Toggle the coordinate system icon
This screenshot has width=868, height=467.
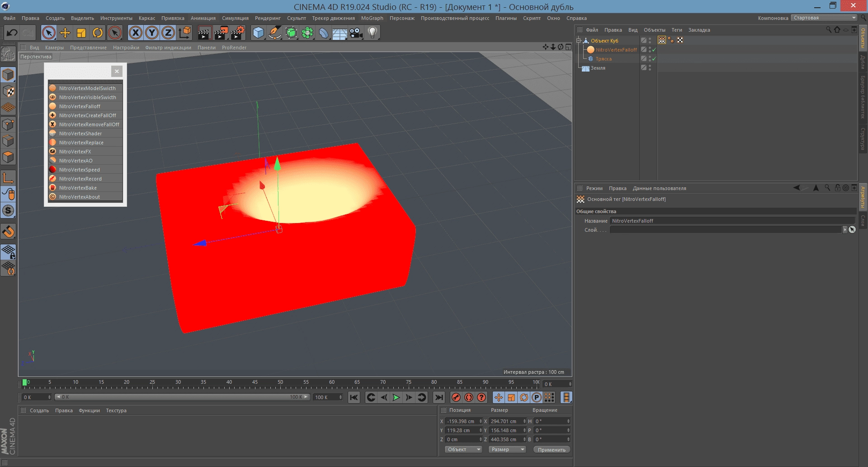[185, 33]
